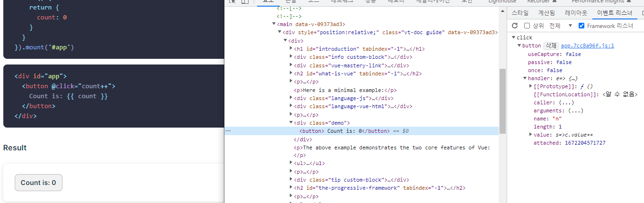Open the three-dot actions on selected button node
Screen dimensions: 644x203
(x=228, y=131)
